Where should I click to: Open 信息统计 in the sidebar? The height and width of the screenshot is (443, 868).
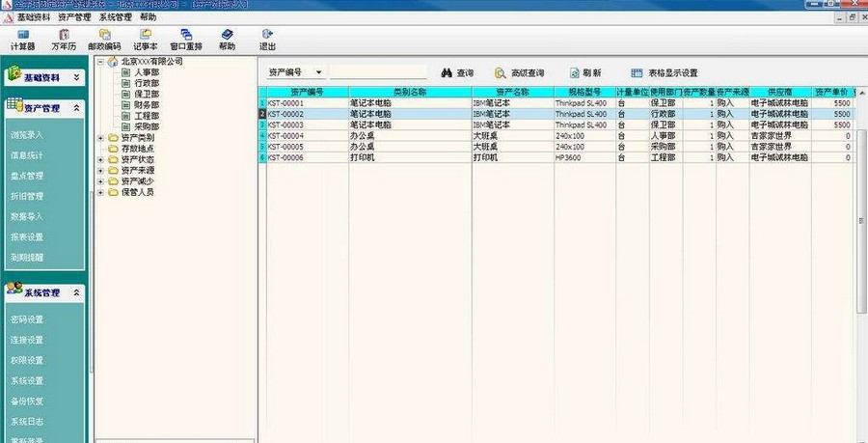pyautogui.click(x=27, y=155)
